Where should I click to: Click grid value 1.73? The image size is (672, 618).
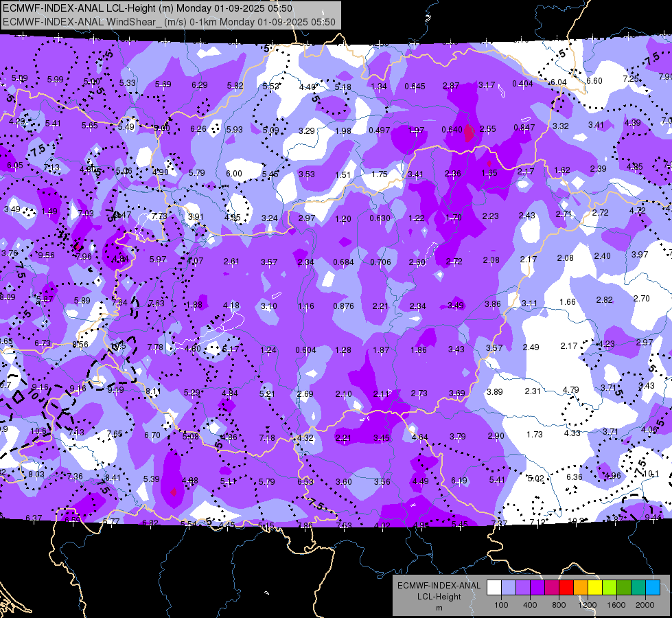535,435
